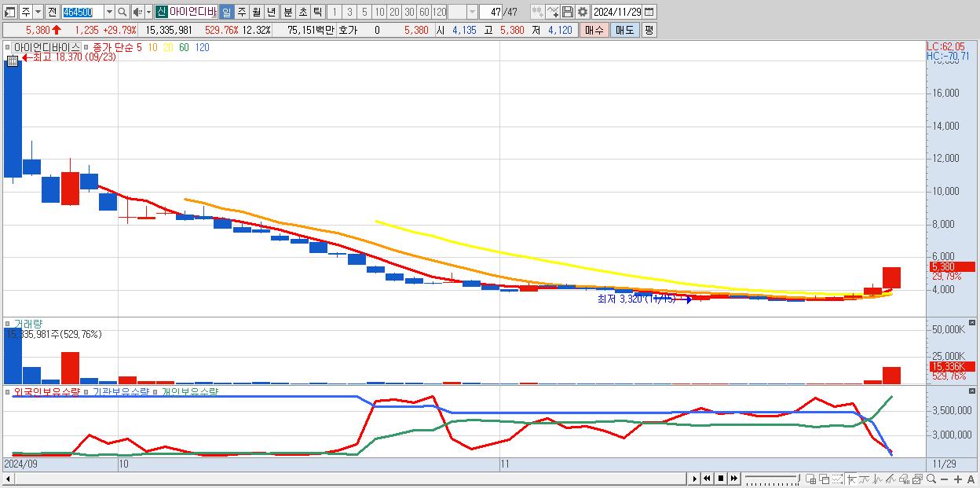Click the magnifier zoom icon in bottom toolbar
980x488 pixels.
pyautogui.click(x=931, y=479)
